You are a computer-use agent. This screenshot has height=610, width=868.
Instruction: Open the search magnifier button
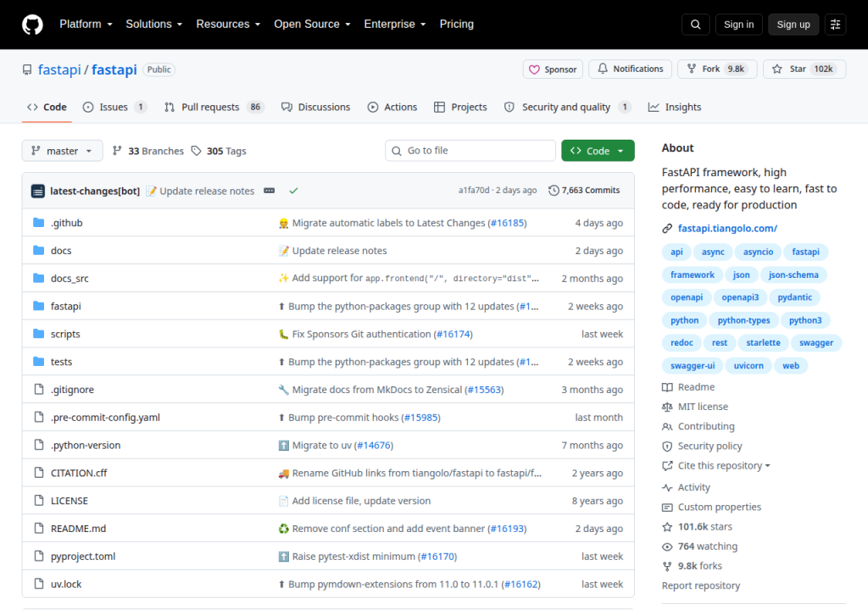tap(695, 25)
